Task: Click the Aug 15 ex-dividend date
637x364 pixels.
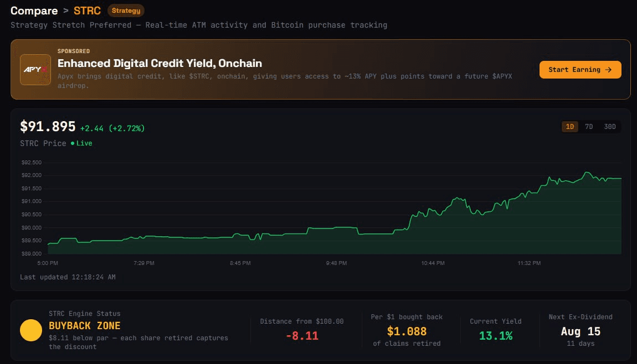Action: (581, 331)
